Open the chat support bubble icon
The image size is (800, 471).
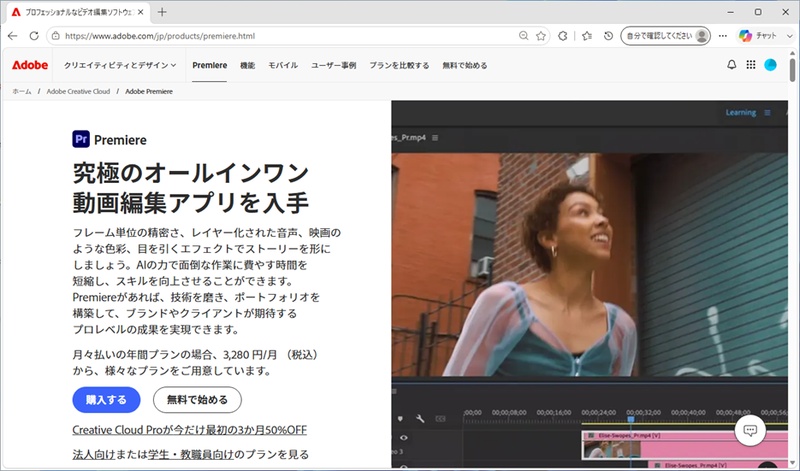click(x=750, y=430)
